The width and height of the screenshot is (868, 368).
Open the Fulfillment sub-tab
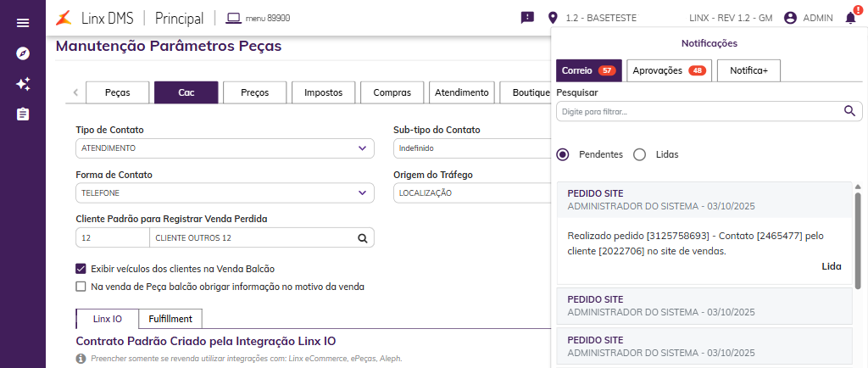pyautogui.click(x=170, y=319)
